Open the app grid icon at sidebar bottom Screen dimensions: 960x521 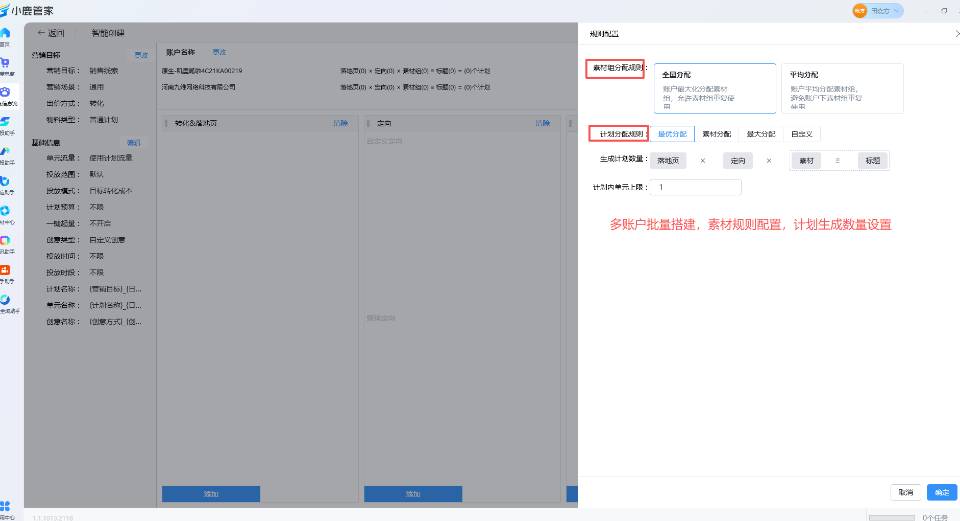[x=6, y=506]
